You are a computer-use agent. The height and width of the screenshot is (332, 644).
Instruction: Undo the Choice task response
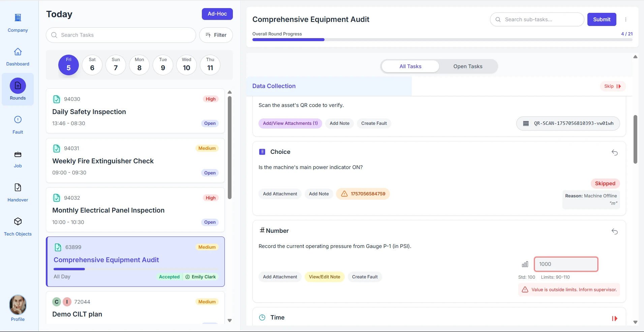pyautogui.click(x=614, y=153)
